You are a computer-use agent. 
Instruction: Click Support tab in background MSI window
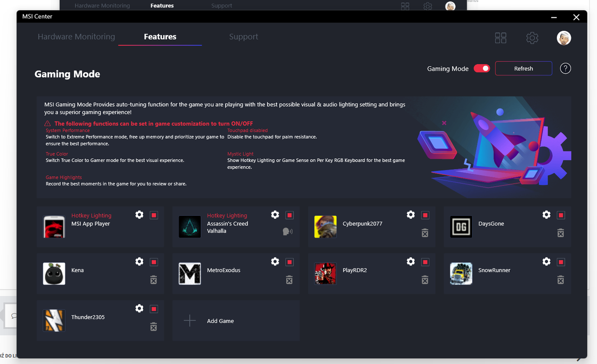coord(222,6)
